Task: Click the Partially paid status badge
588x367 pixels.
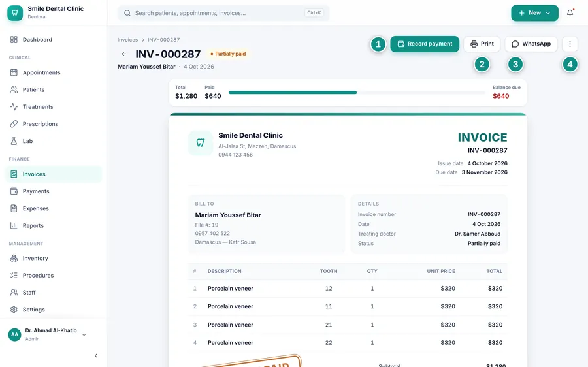Action: [x=228, y=54]
